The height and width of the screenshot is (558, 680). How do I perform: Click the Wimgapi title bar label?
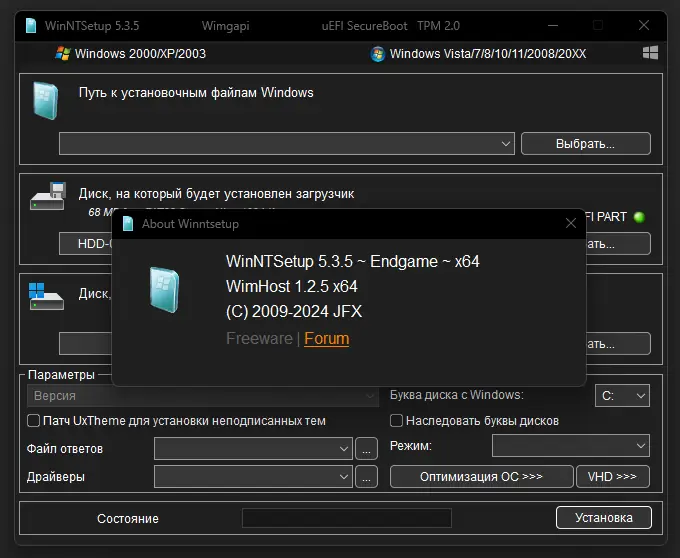click(x=226, y=26)
